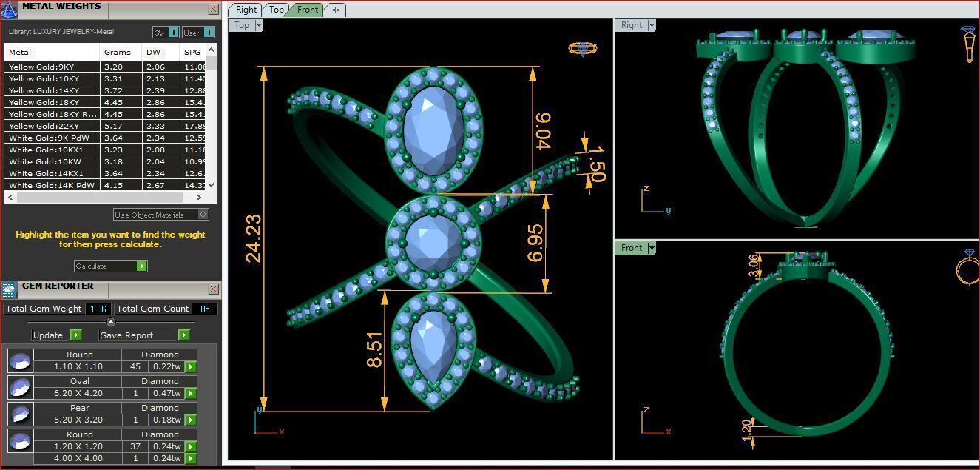Image resolution: width=980 pixels, height=470 pixels.
Task: Click the Total Gem Weight value field
Action: click(x=98, y=309)
